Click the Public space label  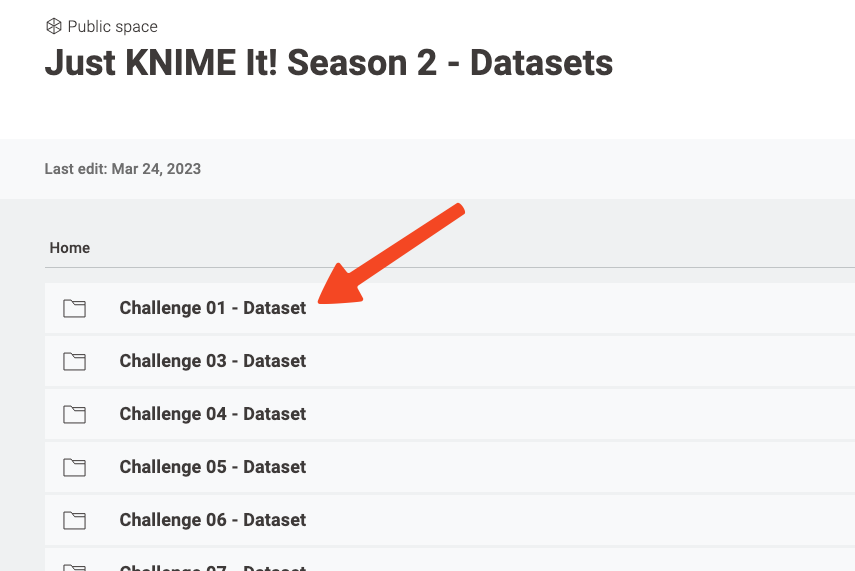point(112,26)
